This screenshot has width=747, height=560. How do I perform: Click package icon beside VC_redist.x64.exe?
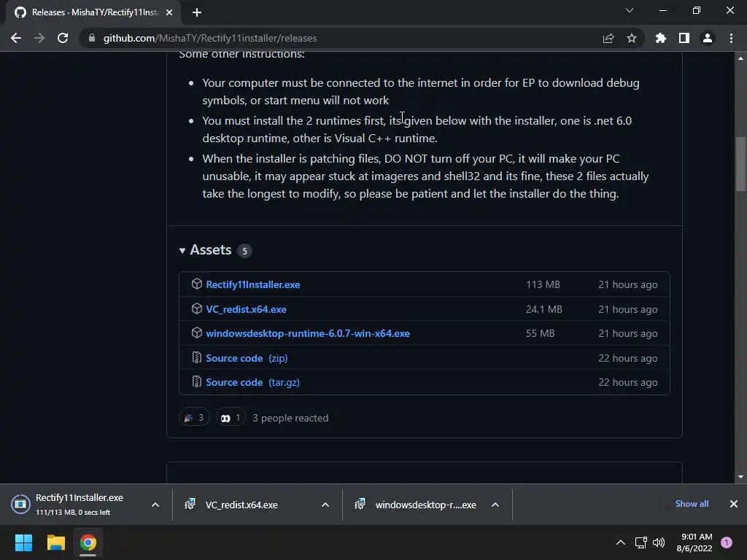click(x=197, y=308)
